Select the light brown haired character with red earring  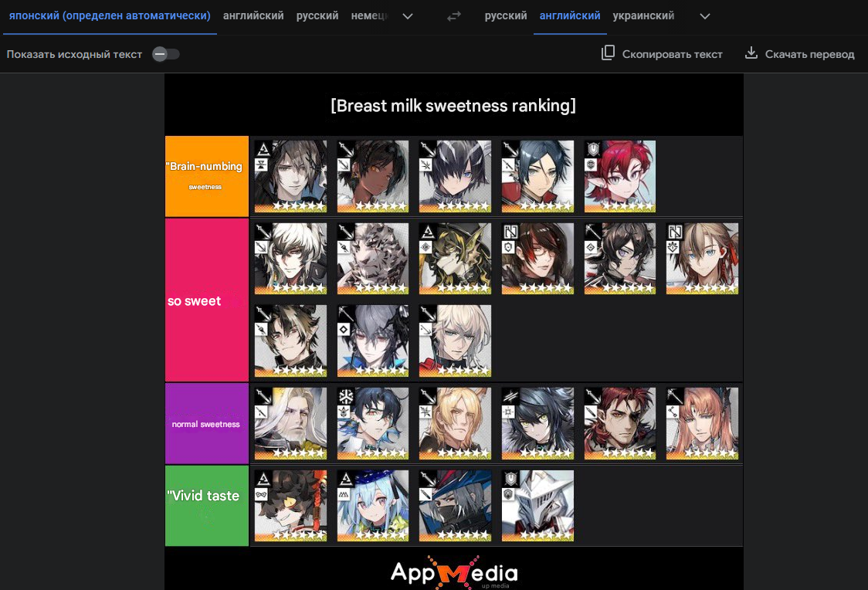coord(702,259)
